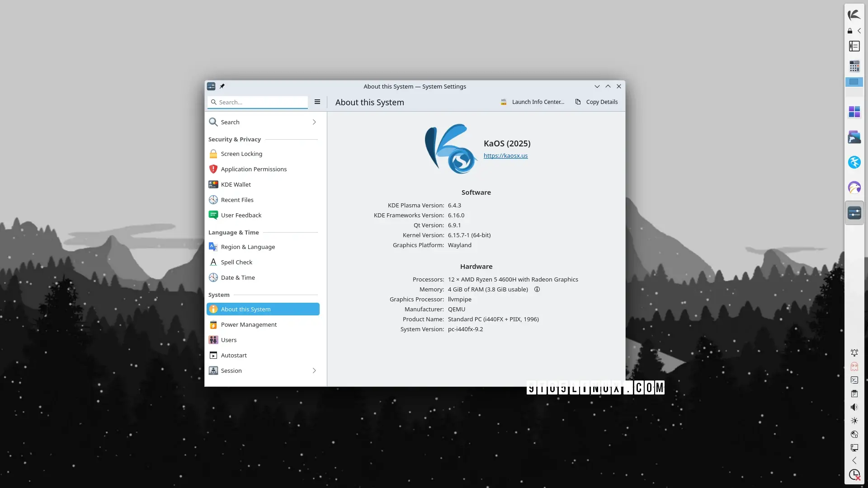Launch the calculator from the panel
Image resolution: width=868 pixels, height=488 pixels.
(854, 67)
